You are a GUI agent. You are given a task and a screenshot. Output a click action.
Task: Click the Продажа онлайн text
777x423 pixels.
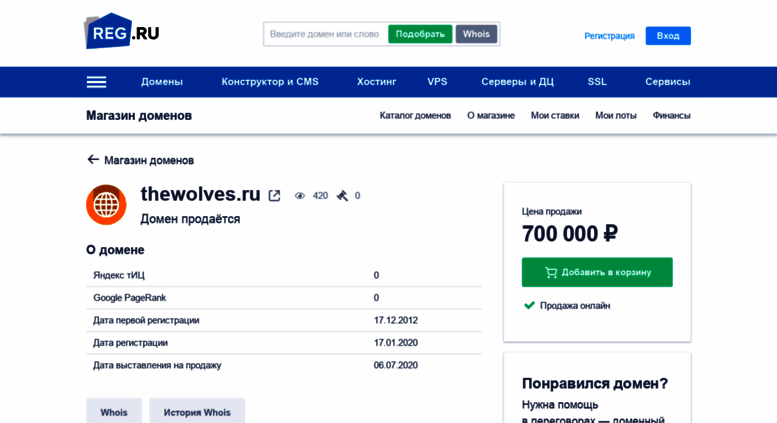coord(575,306)
